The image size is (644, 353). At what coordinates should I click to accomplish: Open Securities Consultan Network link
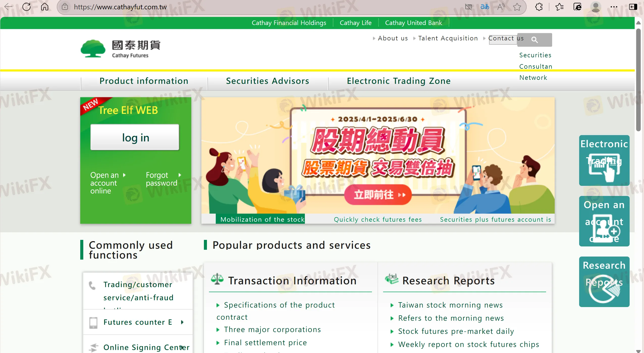(x=535, y=66)
